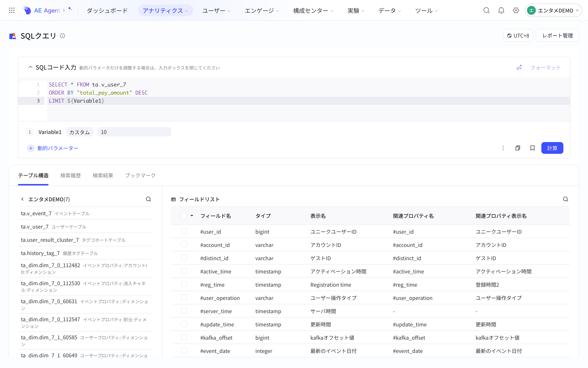Open the app grid launcher icon

tap(12, 10)
